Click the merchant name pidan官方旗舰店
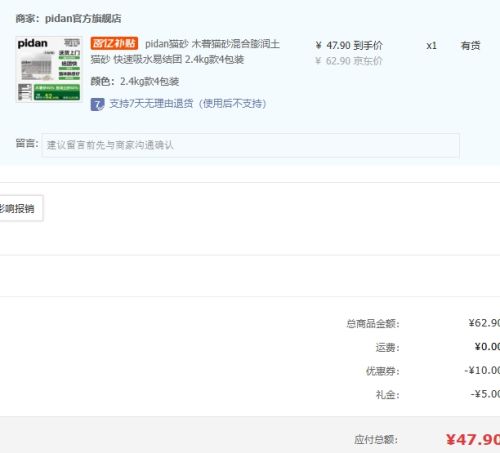 [x=83, y=18]
